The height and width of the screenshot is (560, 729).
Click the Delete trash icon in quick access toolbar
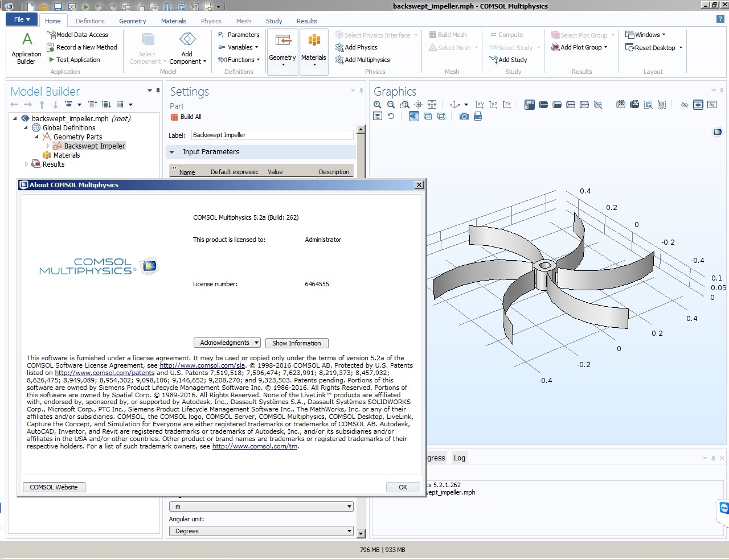(167, 7)
